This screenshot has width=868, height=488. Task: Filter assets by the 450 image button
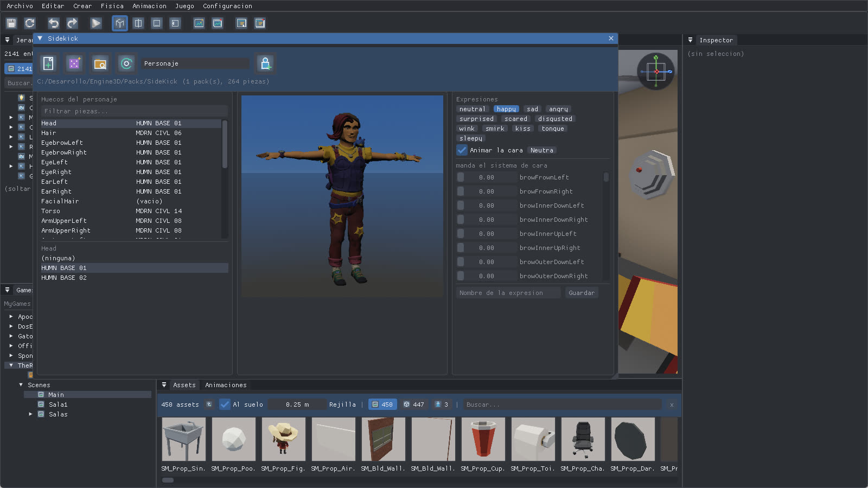(382, 404)
